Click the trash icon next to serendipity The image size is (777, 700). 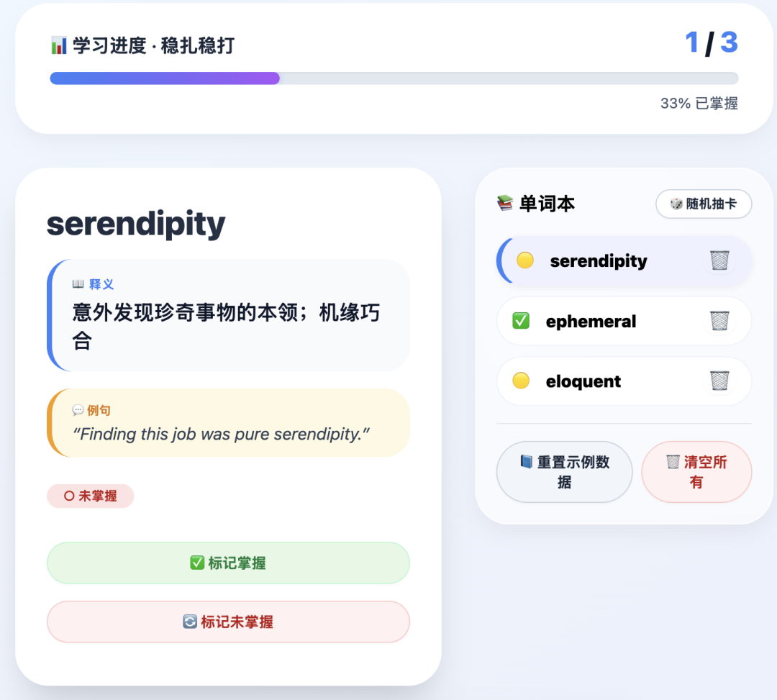point(718,260)
